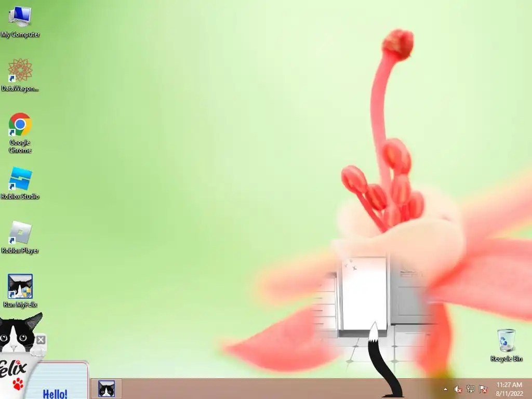Open the Action Center flag icon
The height and width of the screenshot is (399, 532).
pos(483,389)
